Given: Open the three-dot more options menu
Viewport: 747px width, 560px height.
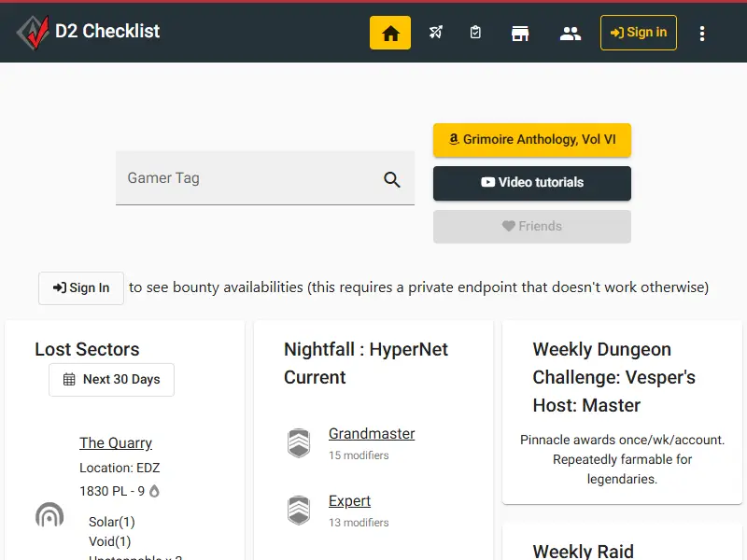Looking at the screenshot, I should point(702,34).
